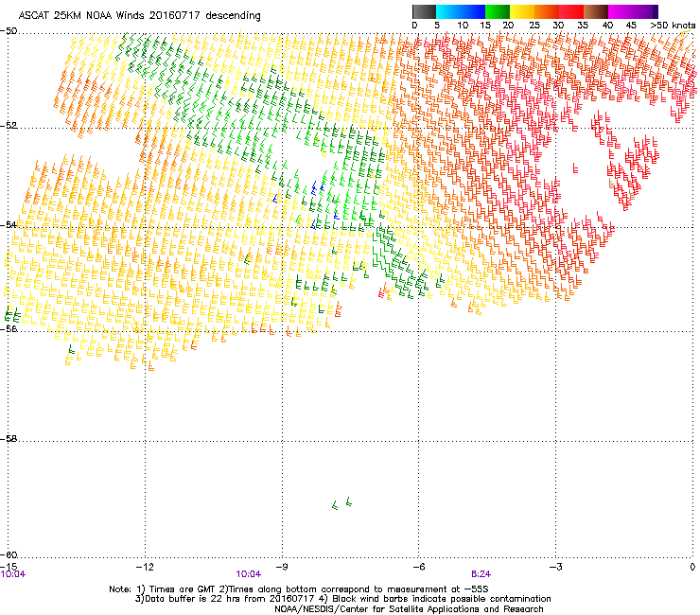Screen dimensions: 700x615
Task: Click the isolated red wind barb left of -3 longitude
Action: [x=575, y=168]
